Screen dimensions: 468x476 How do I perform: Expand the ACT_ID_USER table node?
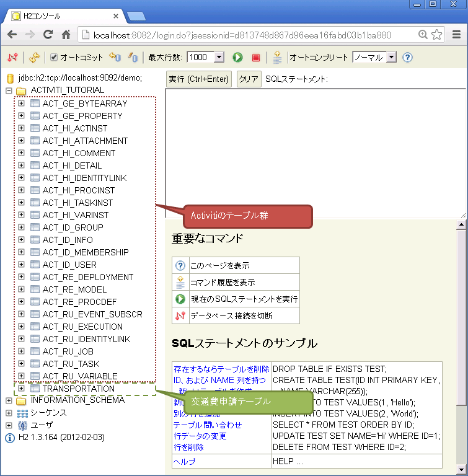21,264
